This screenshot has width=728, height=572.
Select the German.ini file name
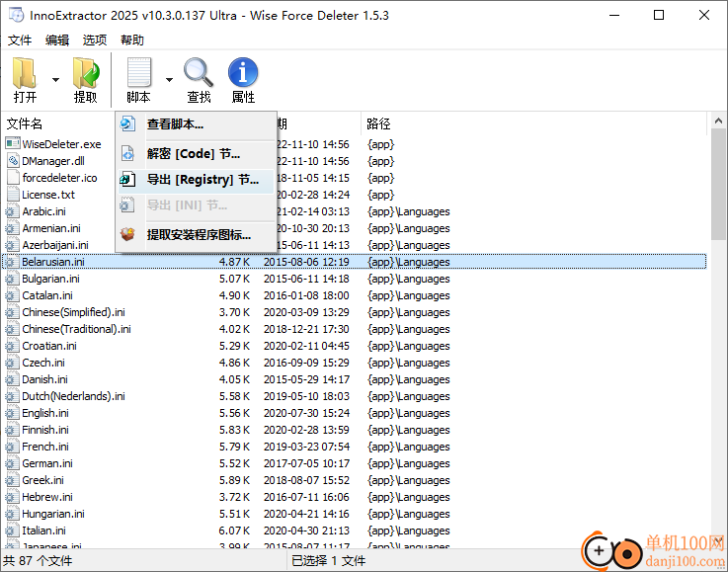(x=46, y=463)
